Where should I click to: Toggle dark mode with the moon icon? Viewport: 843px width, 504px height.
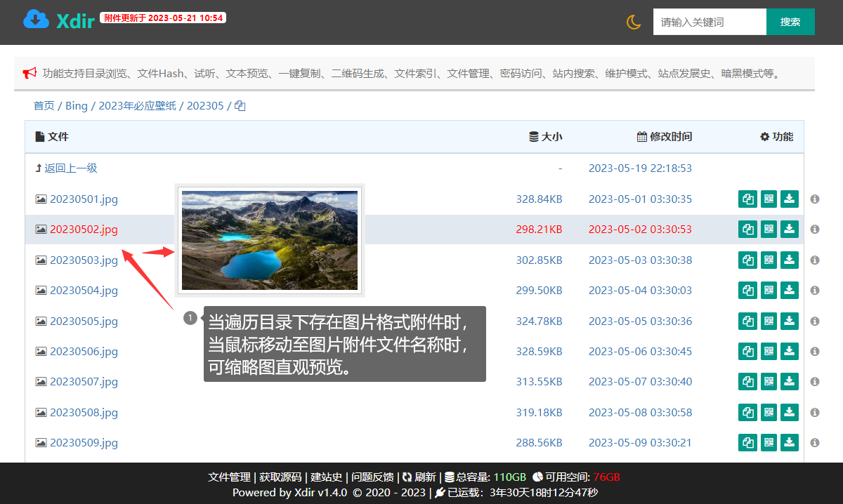click(x=634, y=22)
